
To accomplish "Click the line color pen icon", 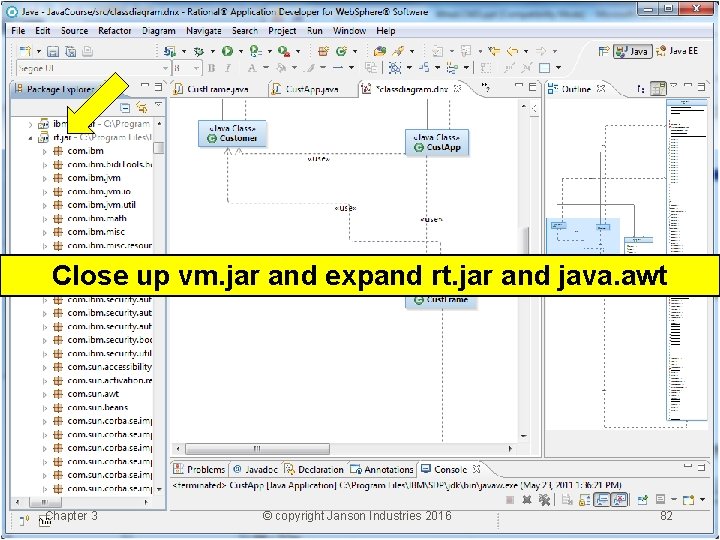I will 311,68.
